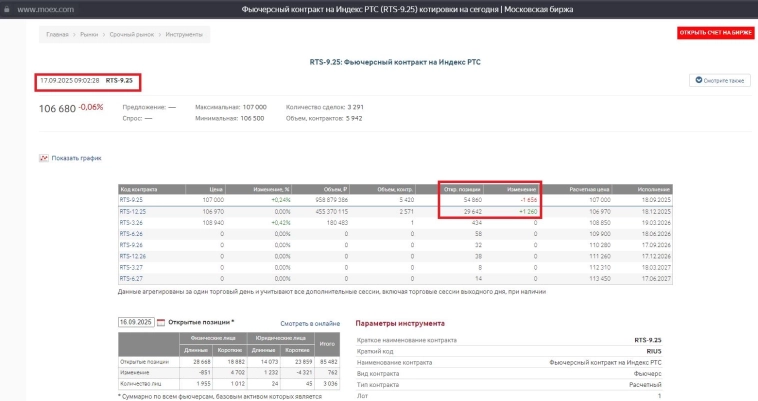The width and height of the screenshot is (758, 401).
Task: Open the RTS-6.26 contract link
Action: point(131,233)
